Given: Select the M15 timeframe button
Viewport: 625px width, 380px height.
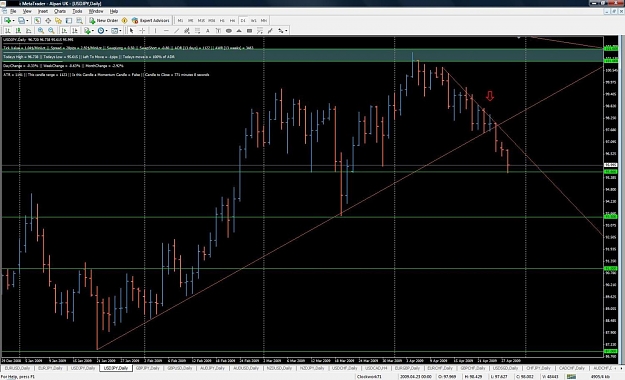Looking at the screenshot, I should (x=201, y=20).
